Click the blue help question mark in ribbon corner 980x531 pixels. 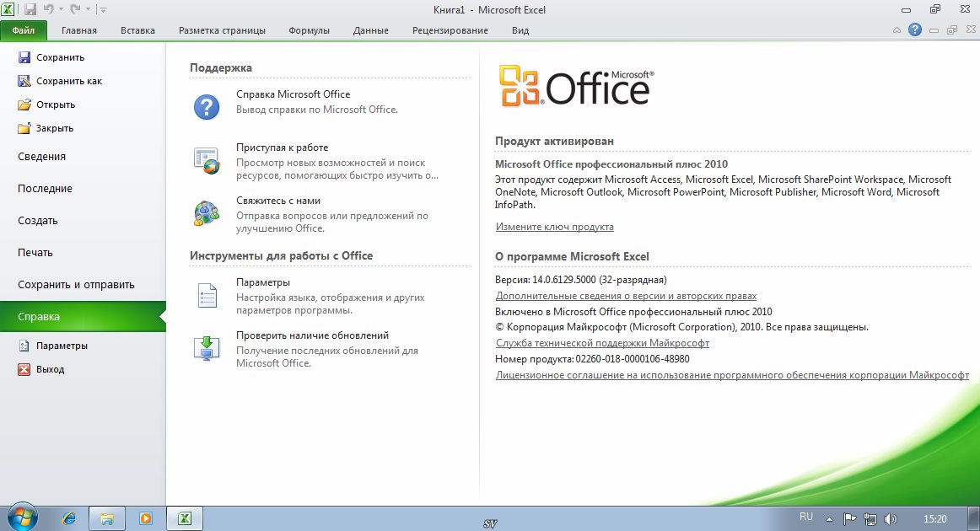click(914, 30)
